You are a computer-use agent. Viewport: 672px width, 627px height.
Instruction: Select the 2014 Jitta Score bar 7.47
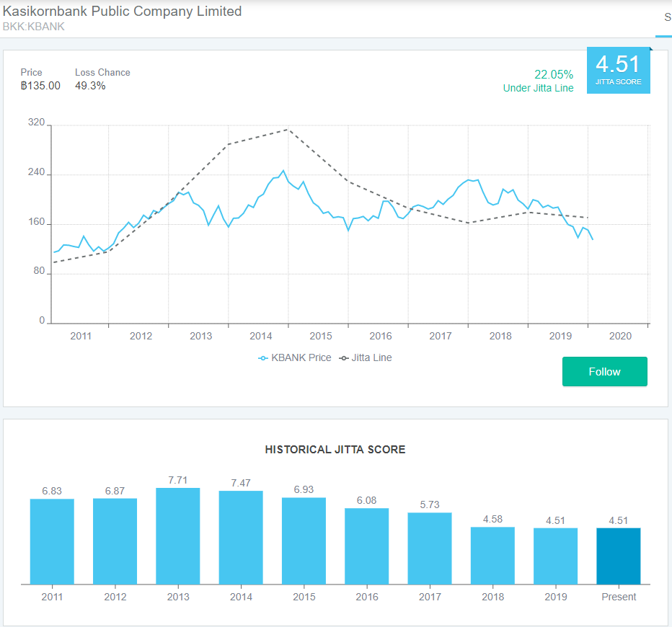pyautogui.click(x=241, y=538)
